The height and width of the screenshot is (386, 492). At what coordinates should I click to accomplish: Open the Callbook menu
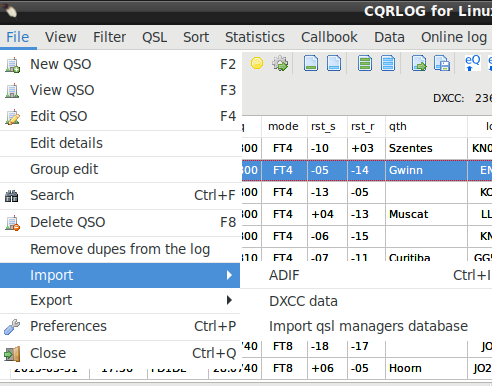329,37
